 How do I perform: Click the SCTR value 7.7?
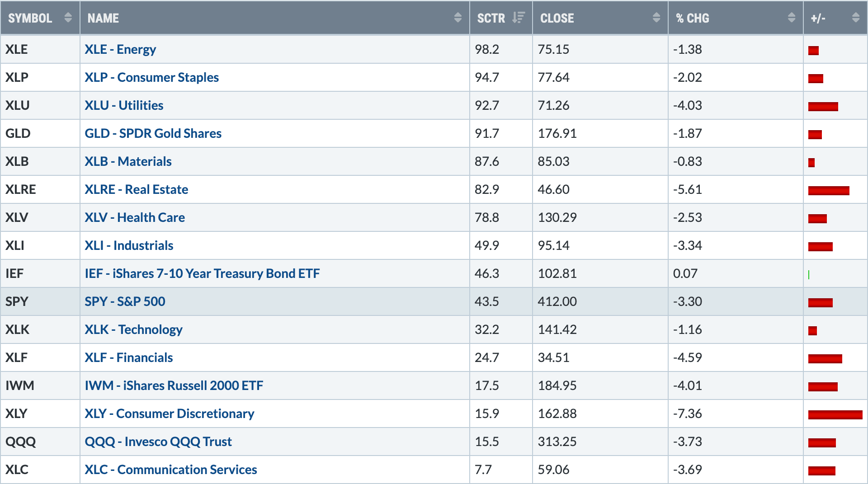[483, 470]
